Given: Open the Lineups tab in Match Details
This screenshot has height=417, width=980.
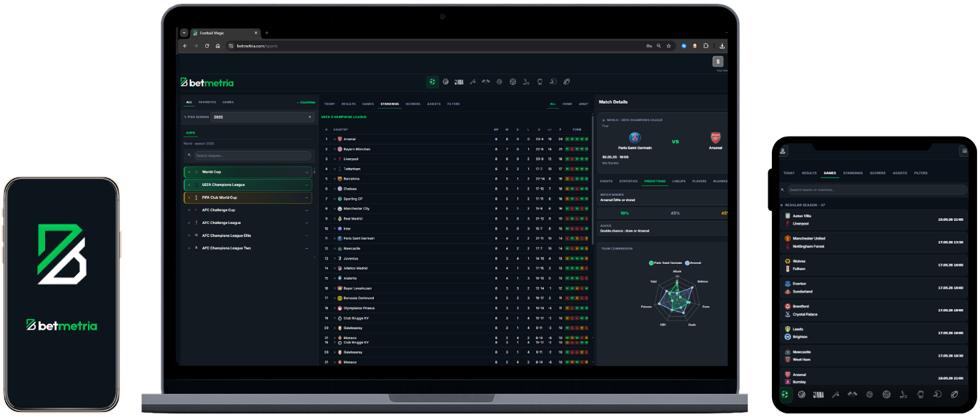Looking at the screenshot, I should (x=678, y=181).
